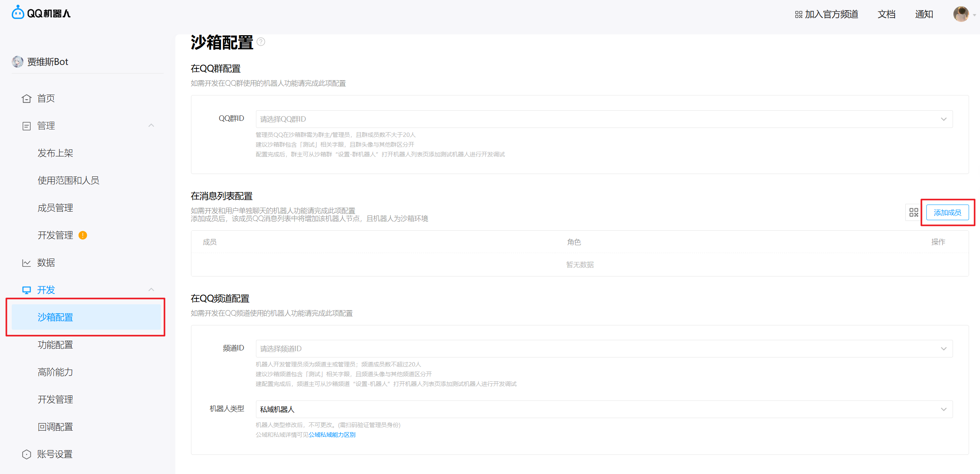Open the user profile avatar menu
This screenshot has height=474, width=980.
click(961, 14)
